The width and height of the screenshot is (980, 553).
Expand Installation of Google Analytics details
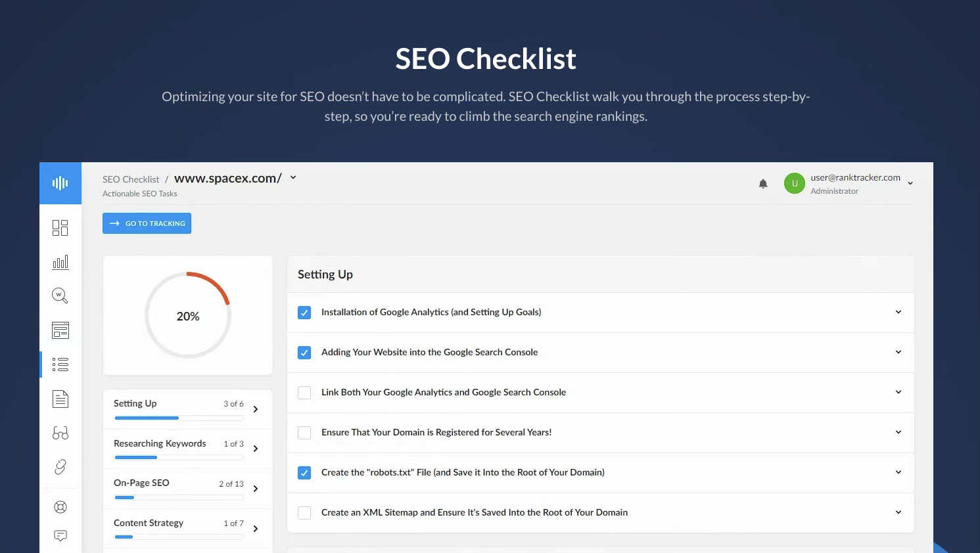[x=898, y=312]
